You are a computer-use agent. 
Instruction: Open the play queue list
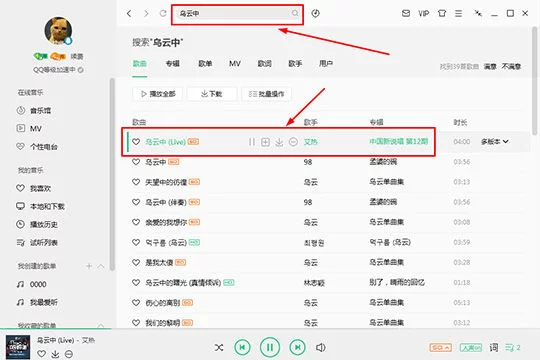tap(513, 348)
